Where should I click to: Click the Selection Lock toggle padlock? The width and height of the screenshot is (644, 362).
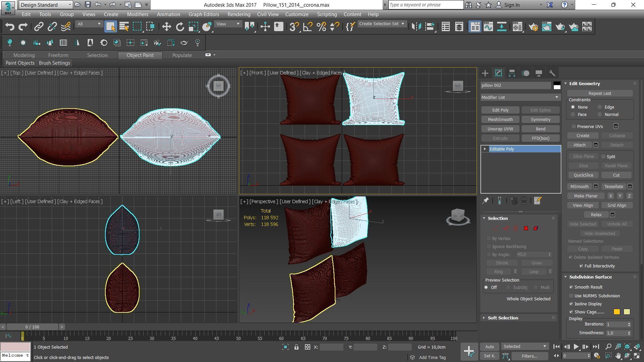click(x=297, y=347)
